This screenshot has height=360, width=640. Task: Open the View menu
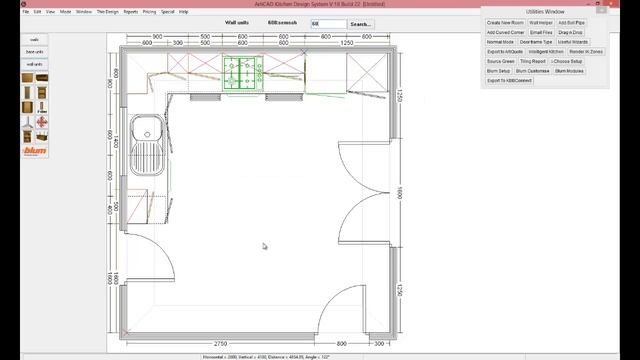(x=50, y=12)
